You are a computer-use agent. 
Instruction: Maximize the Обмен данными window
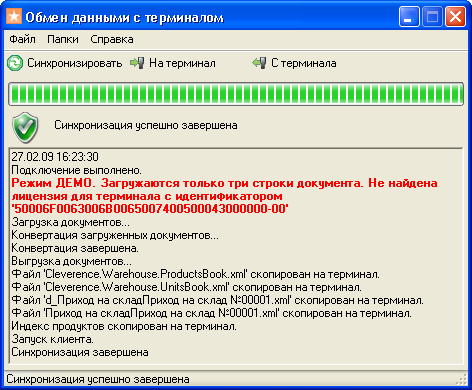click(x=432, y=17)
